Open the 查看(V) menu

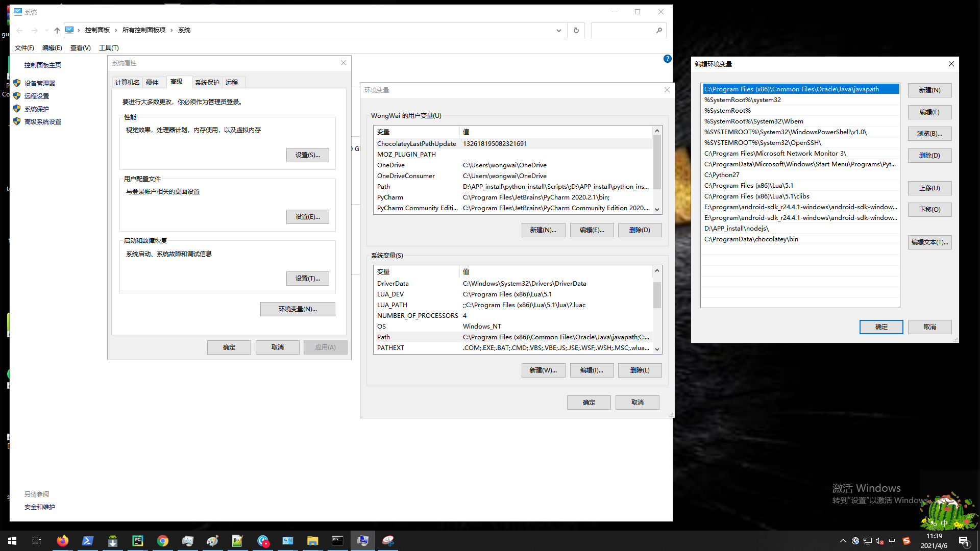[x=80, y=47]
